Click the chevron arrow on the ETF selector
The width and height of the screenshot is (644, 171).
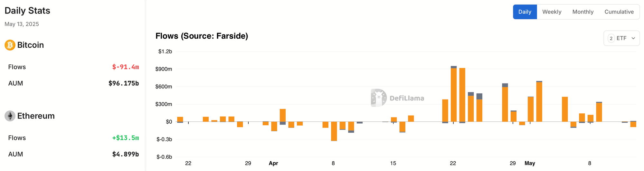633,38
